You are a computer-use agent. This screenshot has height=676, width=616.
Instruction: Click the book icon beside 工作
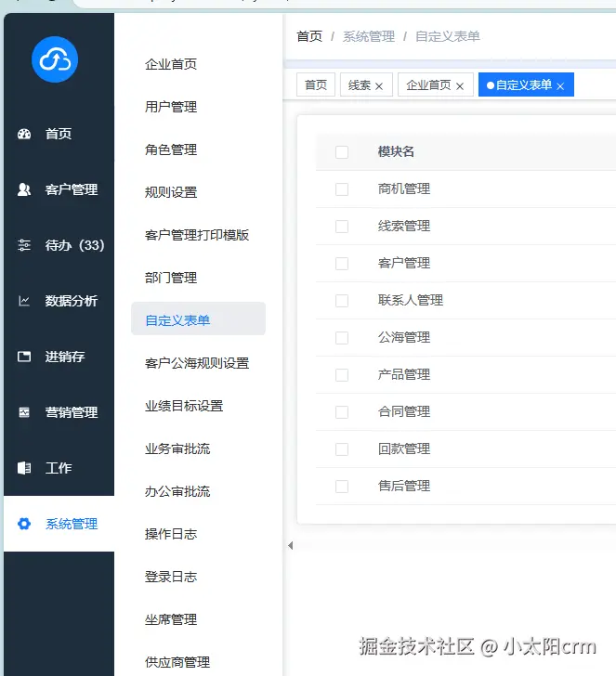[24, 468]
